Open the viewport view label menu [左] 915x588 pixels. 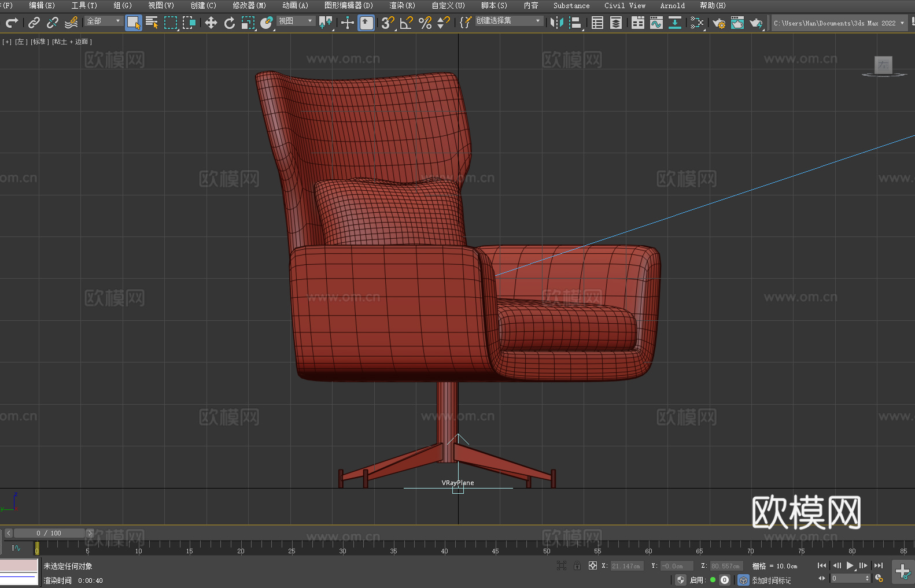21,42
